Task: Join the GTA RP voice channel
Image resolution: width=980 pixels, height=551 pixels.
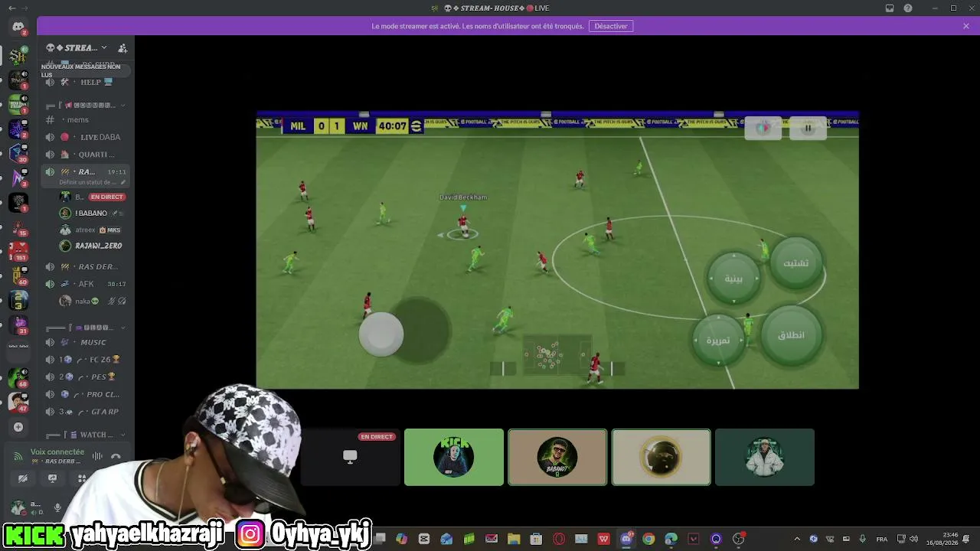Action: click(86, 412)
